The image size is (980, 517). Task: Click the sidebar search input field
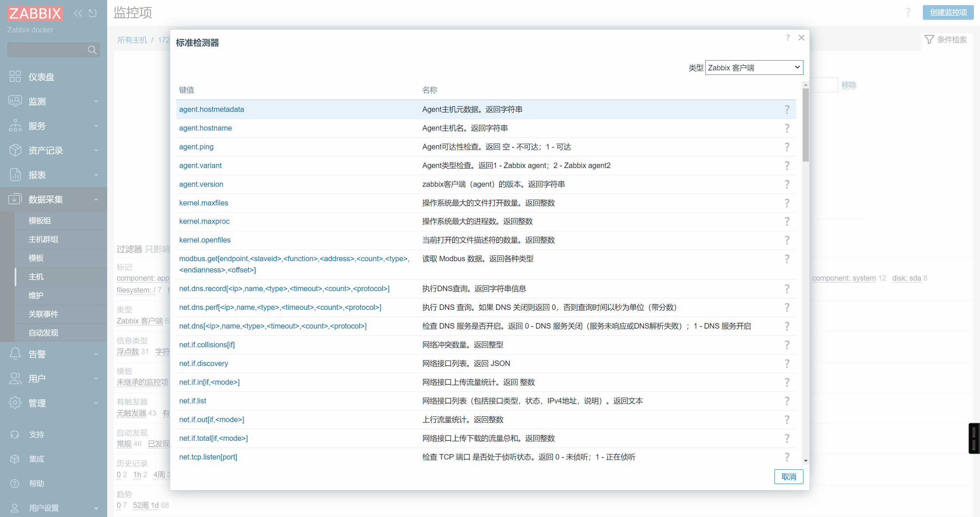tap(47, 50)
